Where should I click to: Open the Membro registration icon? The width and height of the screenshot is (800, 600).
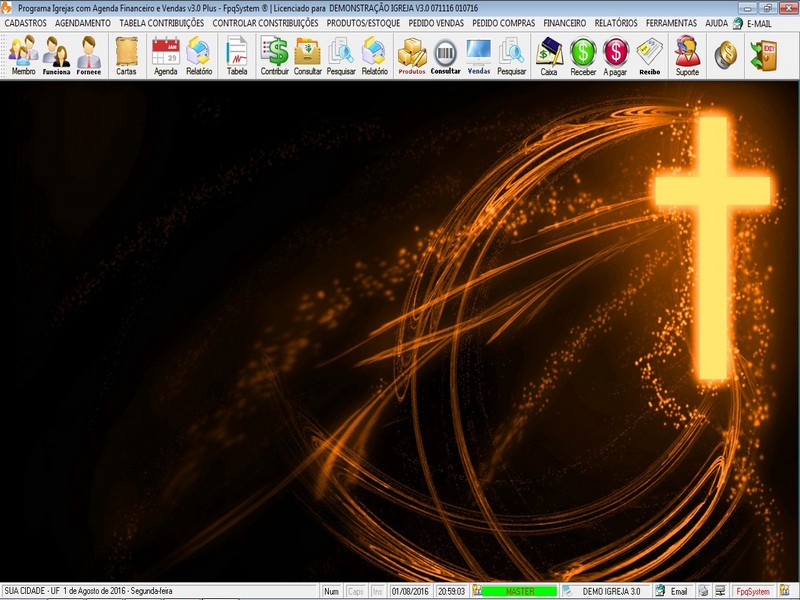pos(23,56)
